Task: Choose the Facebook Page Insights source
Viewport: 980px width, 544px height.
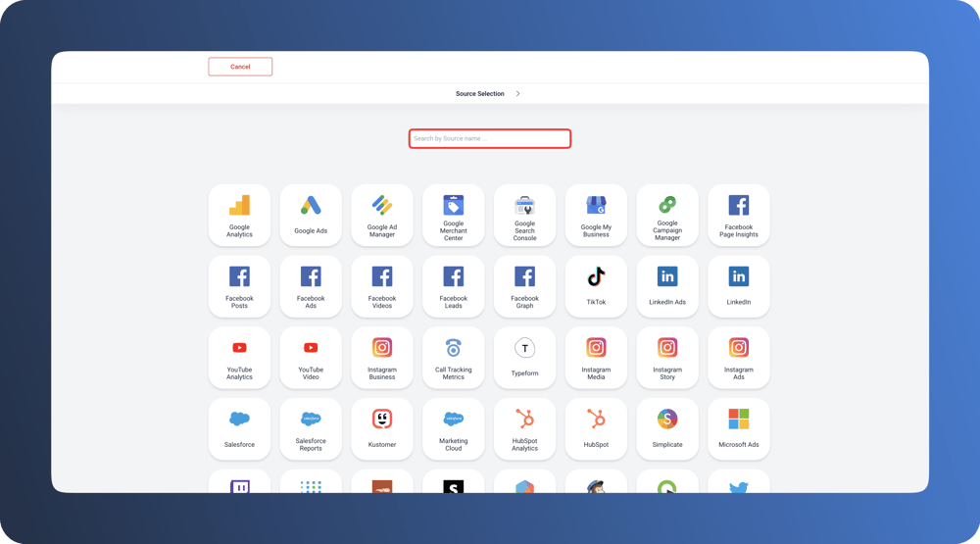Action: pos(738,215)
